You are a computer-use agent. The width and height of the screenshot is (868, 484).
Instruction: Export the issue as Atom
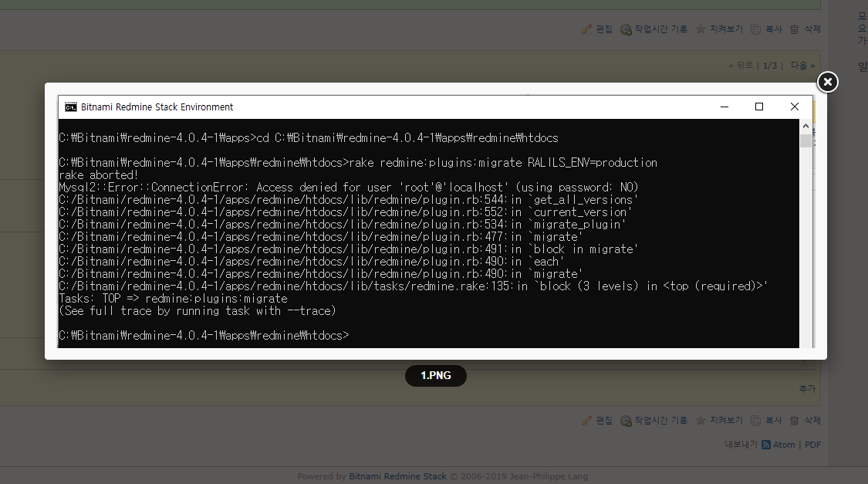coord(784,445)
